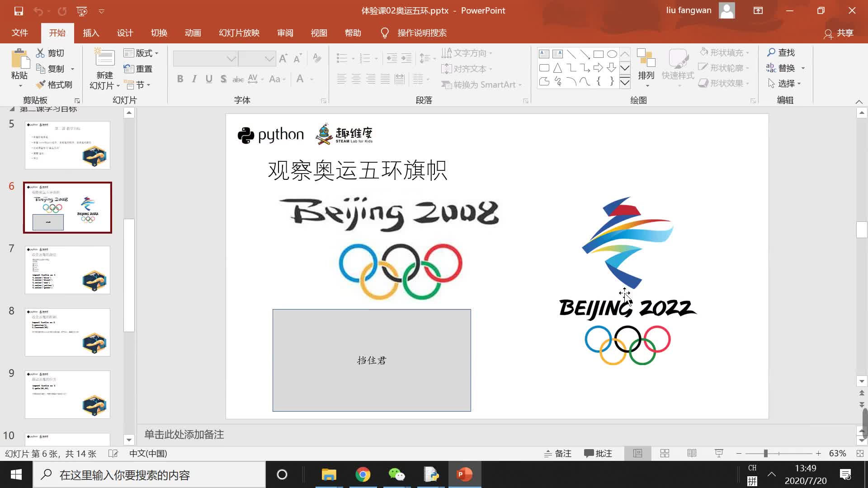Start Slide Show view icon
The height and width of the screenshot is (488, 868).
[x=719, y=453]
